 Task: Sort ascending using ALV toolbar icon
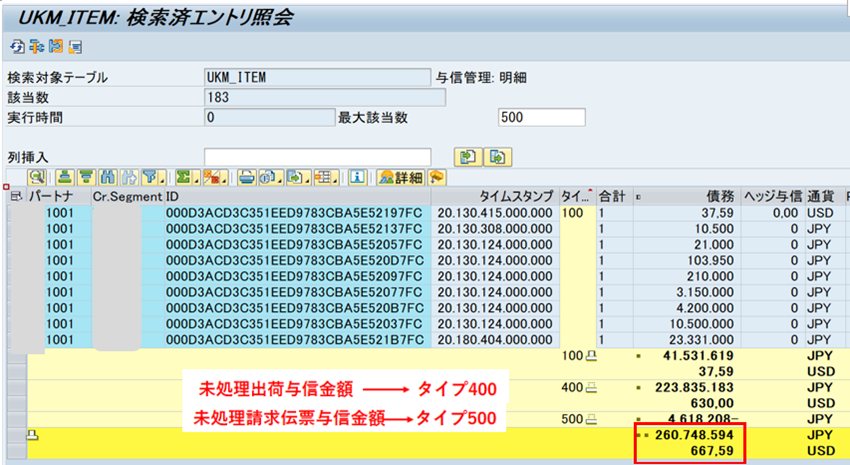point(65,177)
